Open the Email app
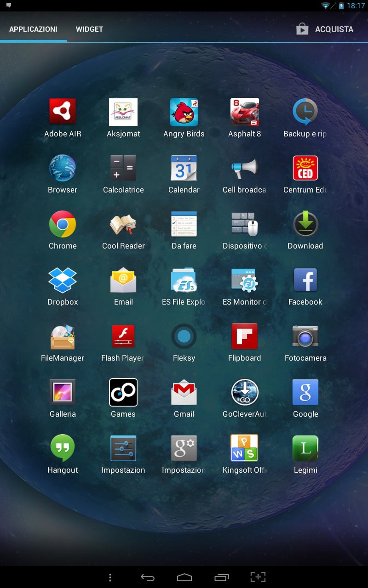 (123, 280)
